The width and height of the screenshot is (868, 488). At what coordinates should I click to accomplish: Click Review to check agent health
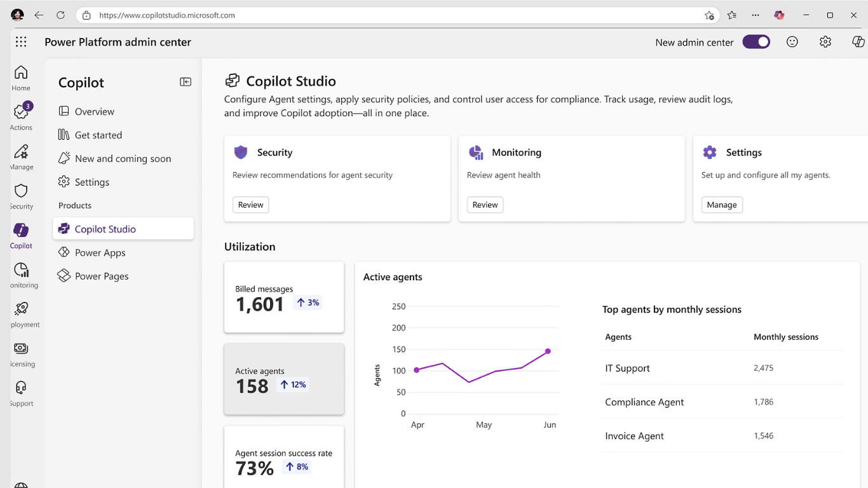[x=485, y=205]
